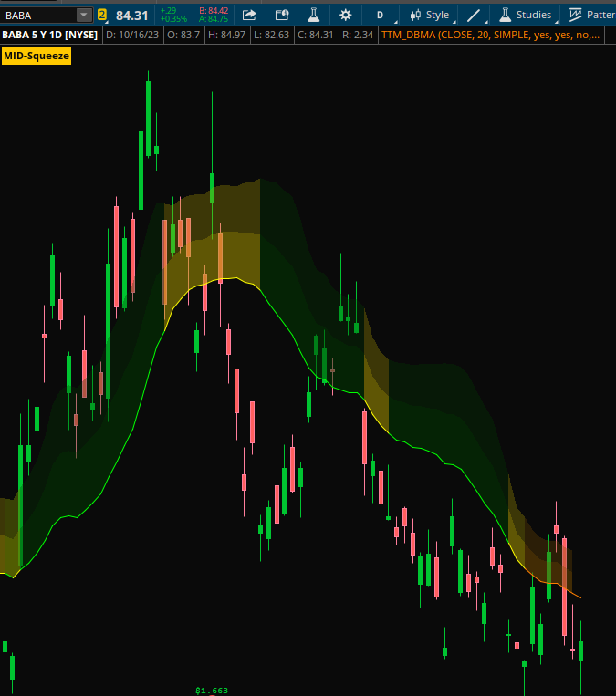Select the line drawing tool icon
Viewport: 616px width, 696px height.
pyautogui.click(x=473, y=15)
